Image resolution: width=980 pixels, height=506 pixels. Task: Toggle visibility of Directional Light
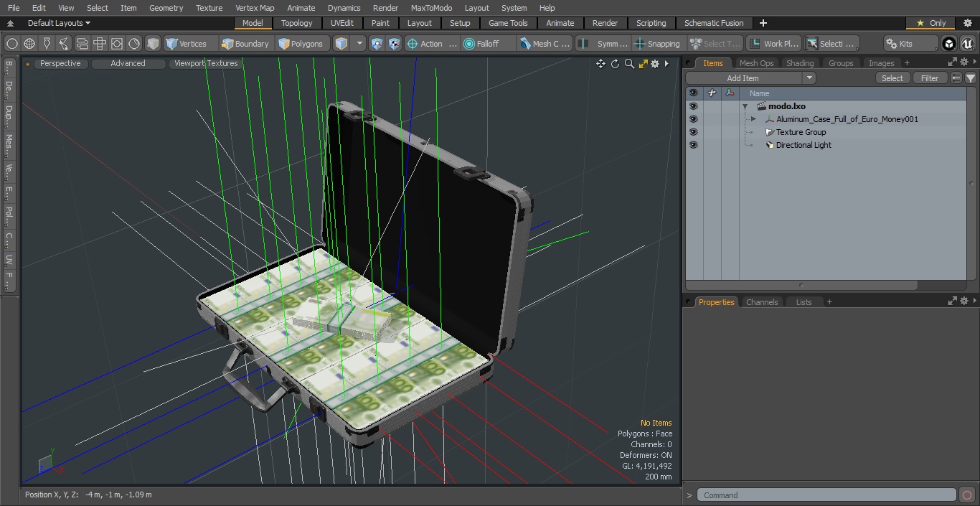pyautogui.click(x=693, y=145)
